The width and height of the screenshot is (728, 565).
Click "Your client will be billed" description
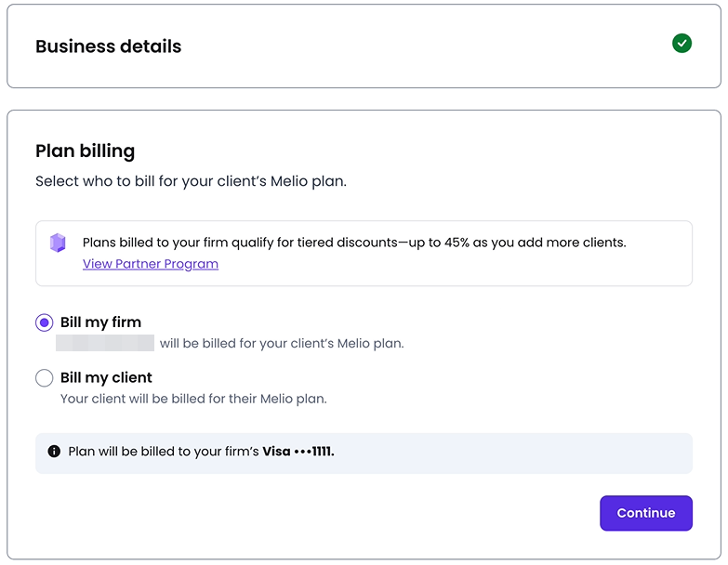193,400
